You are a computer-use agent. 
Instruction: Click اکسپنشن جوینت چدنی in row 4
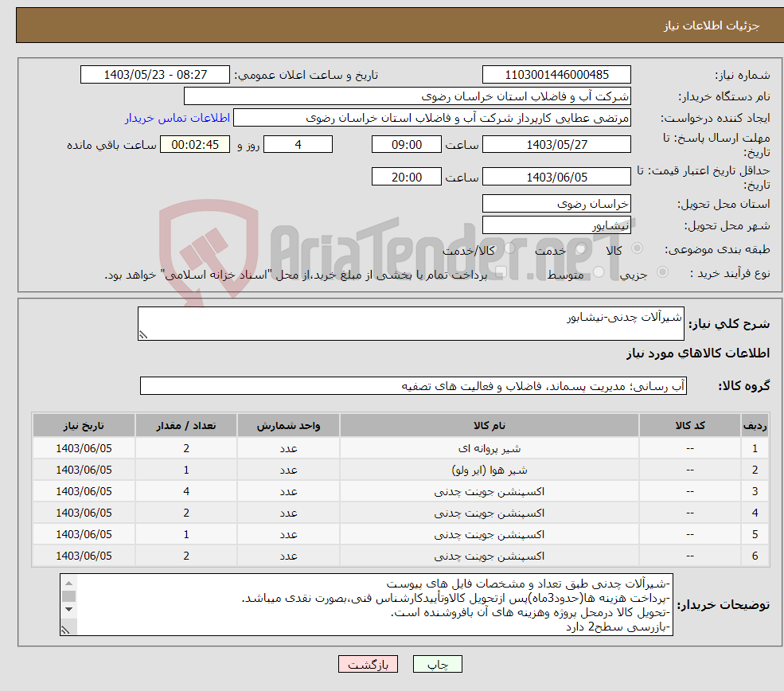tap(490, 513)
